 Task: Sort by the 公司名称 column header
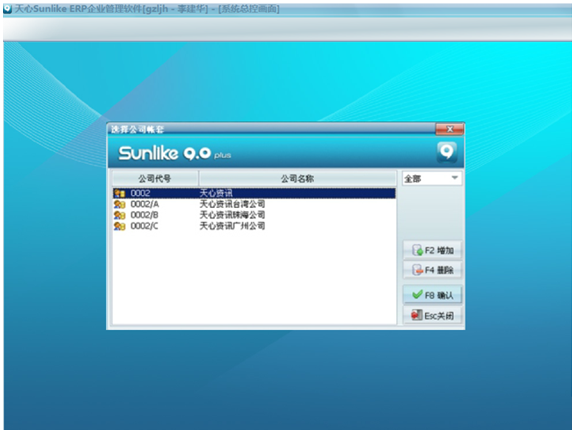[x=297, y=178]
